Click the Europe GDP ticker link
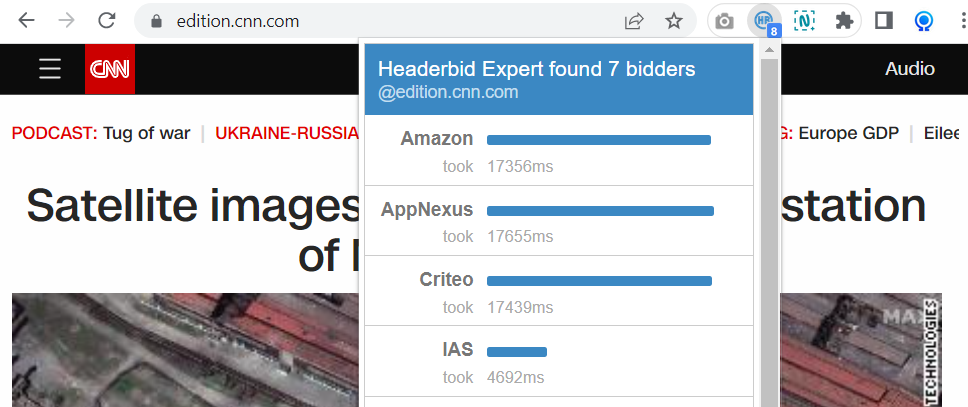The image size is (968, 407). (848, 133)
